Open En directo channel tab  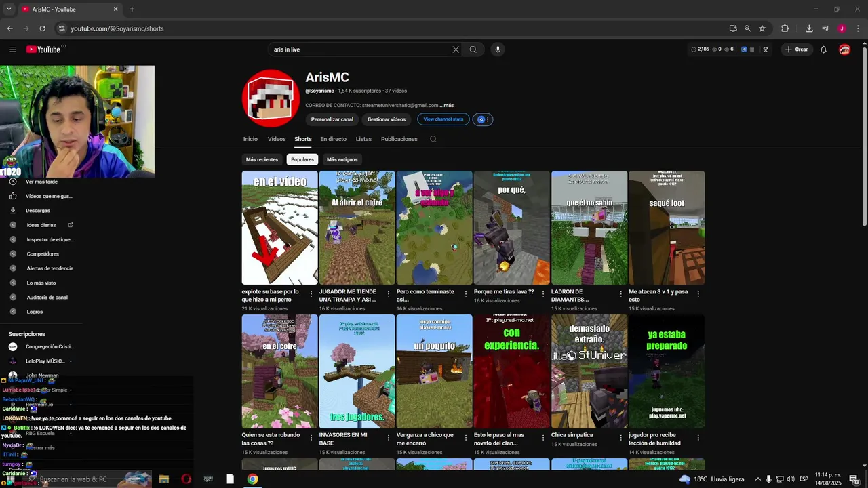tap(333, 139)
